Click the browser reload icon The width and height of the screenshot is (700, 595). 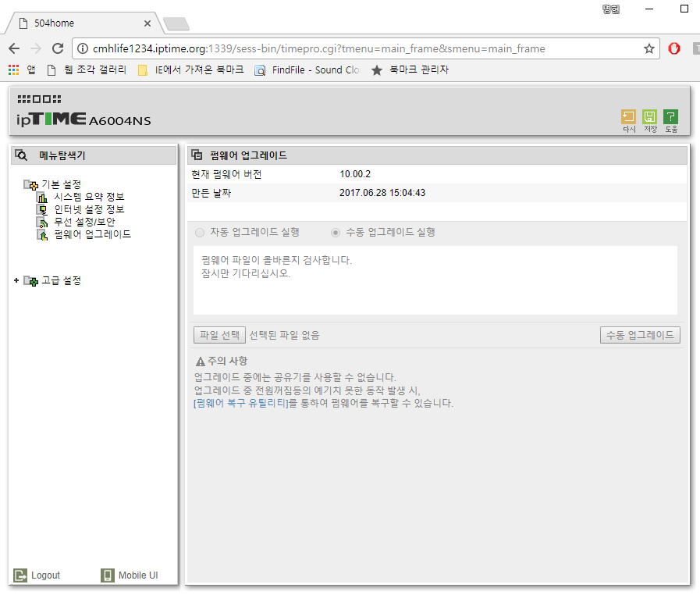click(x=58, y=48)
